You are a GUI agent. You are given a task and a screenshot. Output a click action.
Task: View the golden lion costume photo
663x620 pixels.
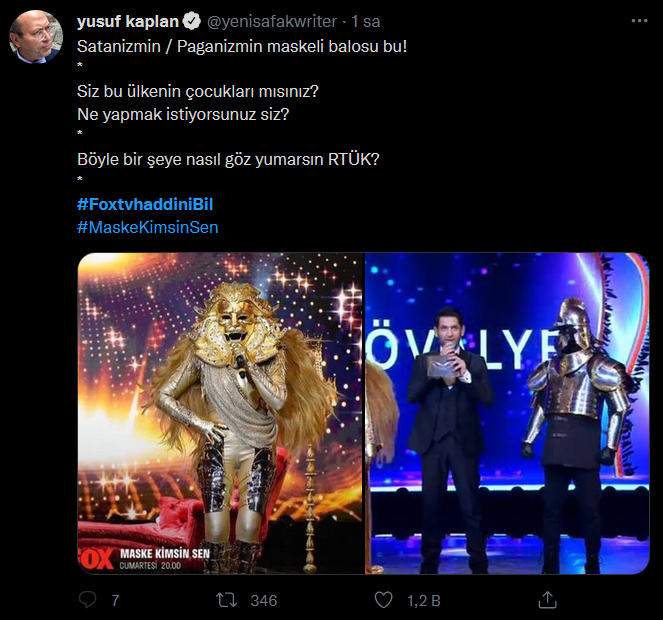pos(220,413)
